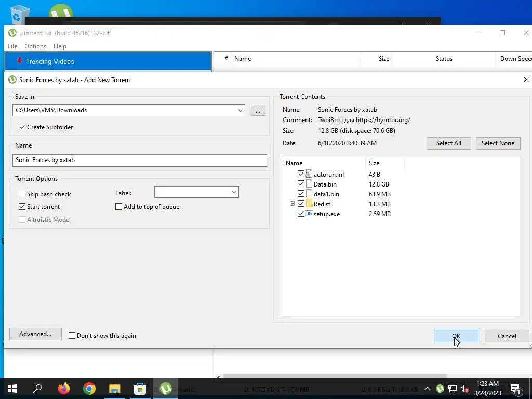Screen dimensions: 532x399
Task: Click the 2.59 MB size of setup.exe
Action: (380, 214)
